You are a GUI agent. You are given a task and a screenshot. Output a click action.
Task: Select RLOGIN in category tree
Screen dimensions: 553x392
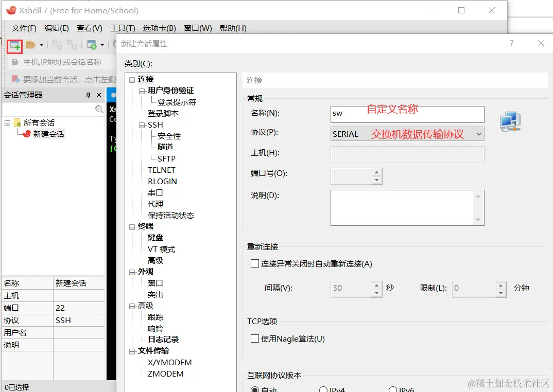coord(162,181)
